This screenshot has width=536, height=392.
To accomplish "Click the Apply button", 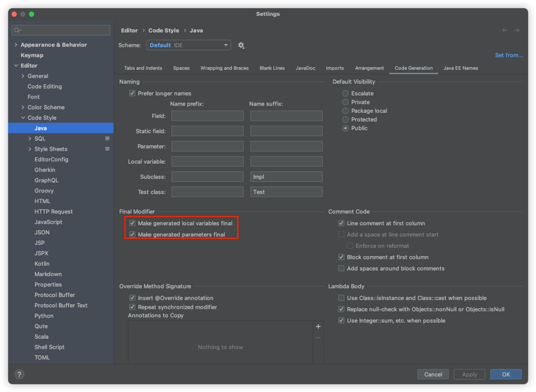I will point(469,374).
